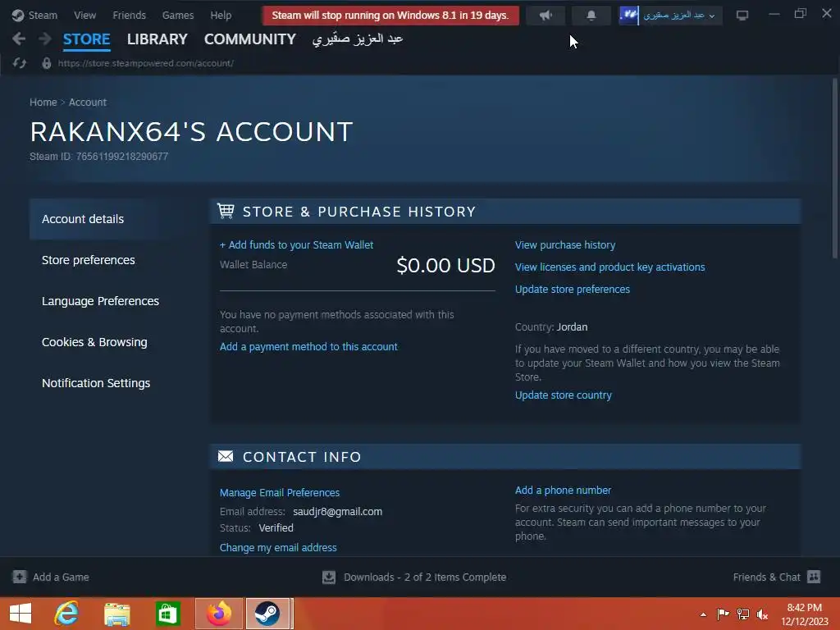
Task: Open the announcements megaphone icon
Action: pyautogui.click(x=546, y=15)
